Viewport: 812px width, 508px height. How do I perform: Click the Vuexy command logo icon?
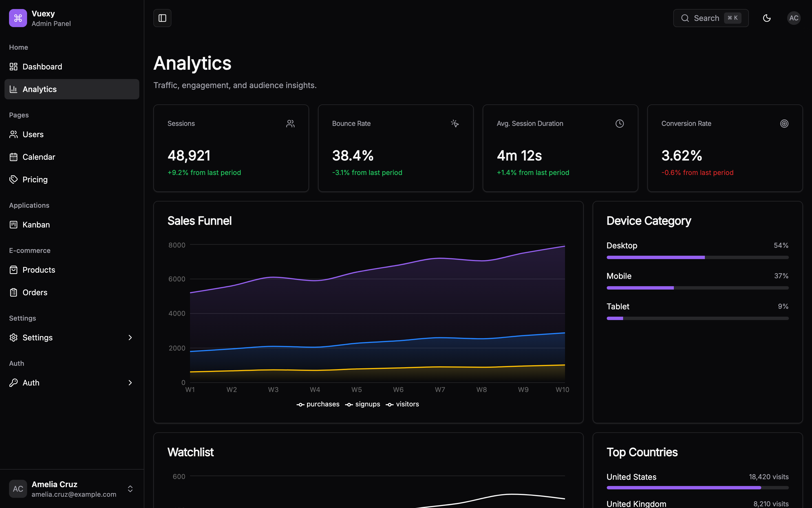(18, 18)
